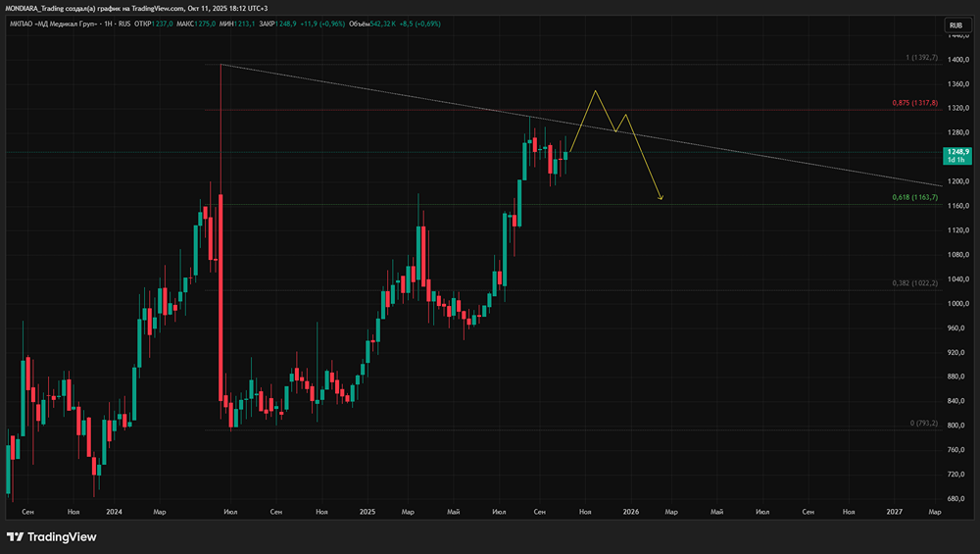Click the TradingView logo icon
Viewport: 980px width, 554px height.
coord(15,537)
